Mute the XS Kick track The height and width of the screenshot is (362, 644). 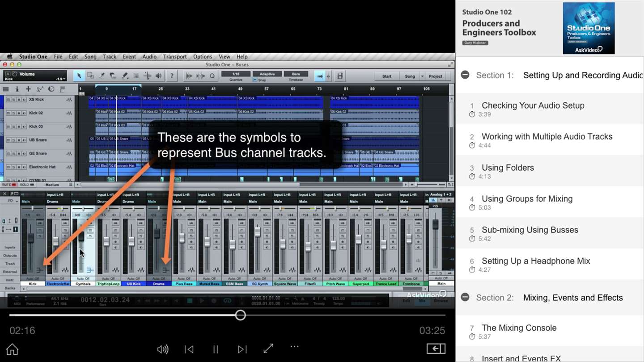(x=8, y=100)
